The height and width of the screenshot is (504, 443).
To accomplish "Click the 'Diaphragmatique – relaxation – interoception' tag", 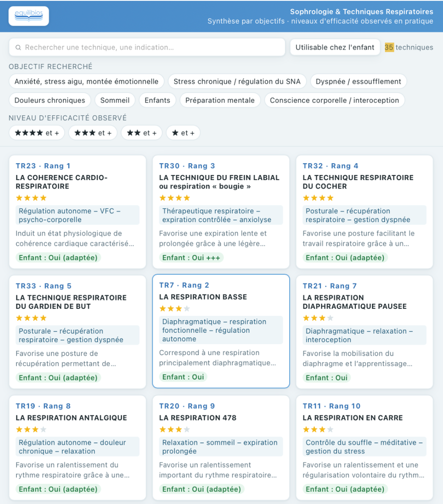I will tap(364, 335).
